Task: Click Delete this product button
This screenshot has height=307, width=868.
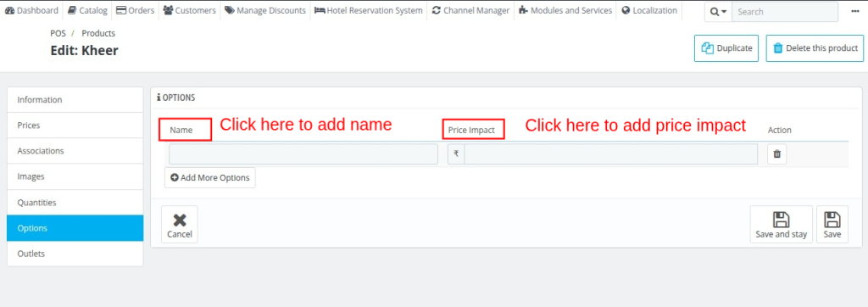Action: 815,48
